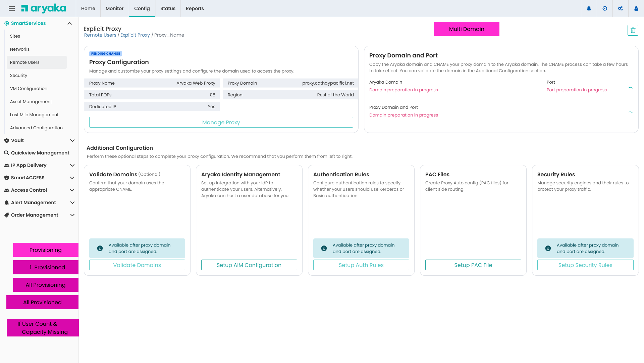Open the settings gears icon
The image size is (644, 363).
click(621, 9)
